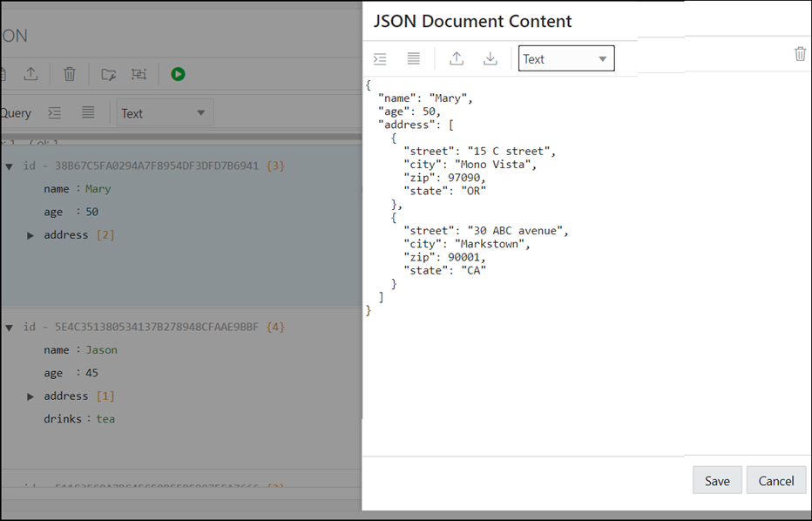Click the "zip": 90001 line in editor
This screenshot has height=521, width=812.
[445, 257]
